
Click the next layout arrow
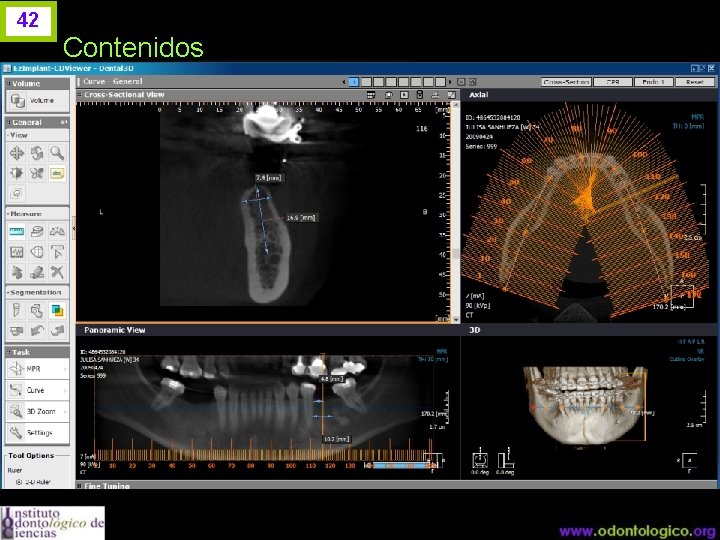point(450,82)
